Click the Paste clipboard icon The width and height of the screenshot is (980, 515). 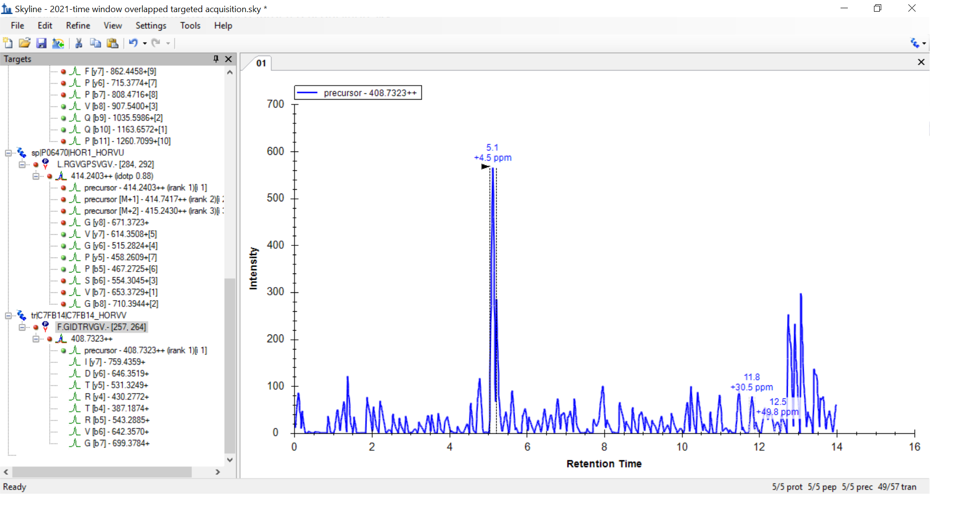click(112, 43)
